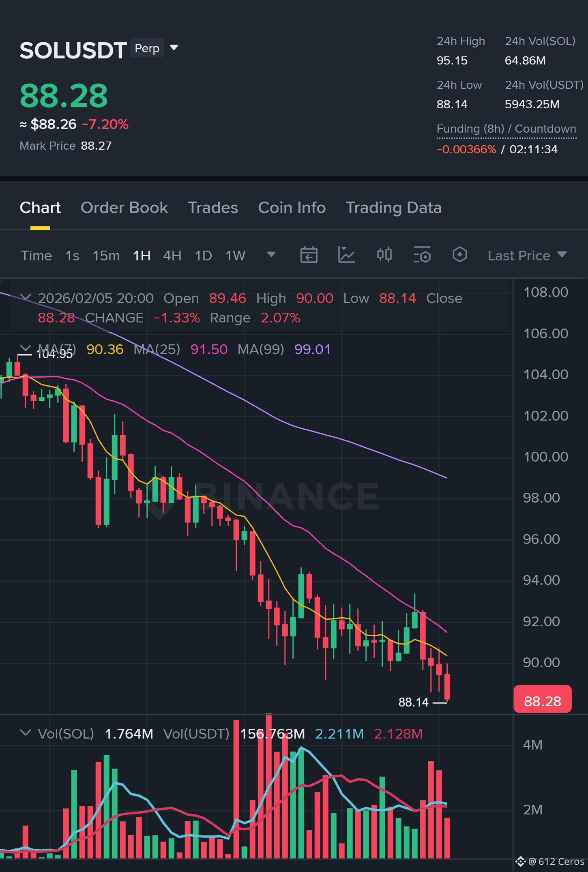Open the calendar date jump icon
Viewport: 588px width, 872px height.
coord(309,255)
